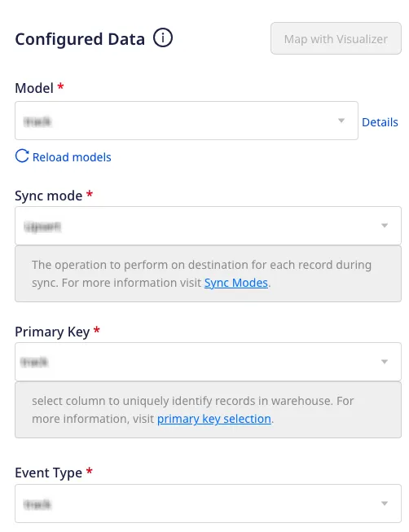Image resolution: width=409 pixels, height=532 pixels.
Task: Click inside the Model select field
Action: coord(187,121)
